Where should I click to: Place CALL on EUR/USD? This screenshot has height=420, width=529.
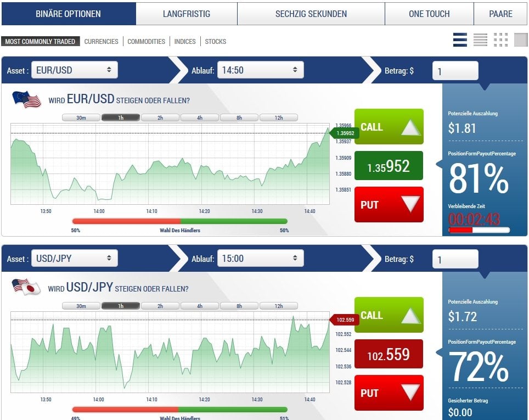pyautogui.click(x=389, y=127)
